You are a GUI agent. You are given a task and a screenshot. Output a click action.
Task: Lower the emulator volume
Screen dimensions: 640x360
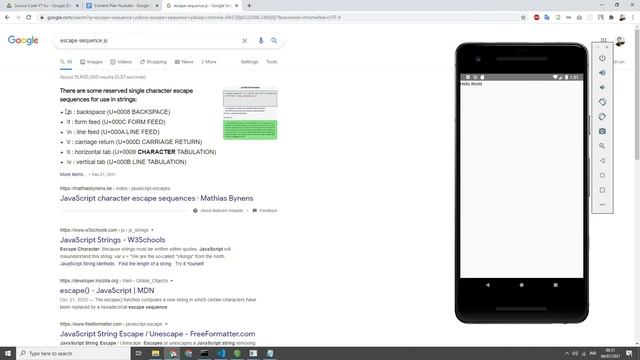pyautogui.click(x=602, y=87)
